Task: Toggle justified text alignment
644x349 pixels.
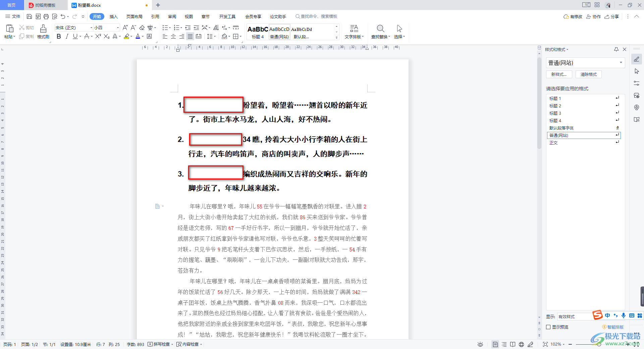Action: [190, 36]
